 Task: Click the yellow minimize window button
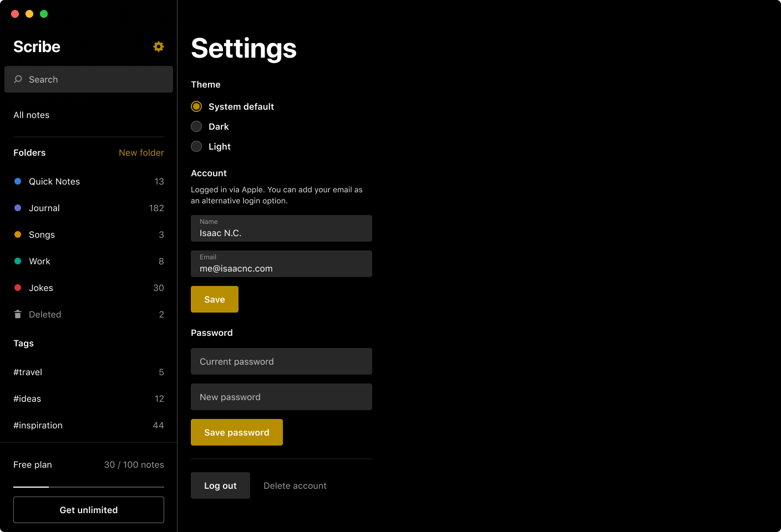(29, 14)
